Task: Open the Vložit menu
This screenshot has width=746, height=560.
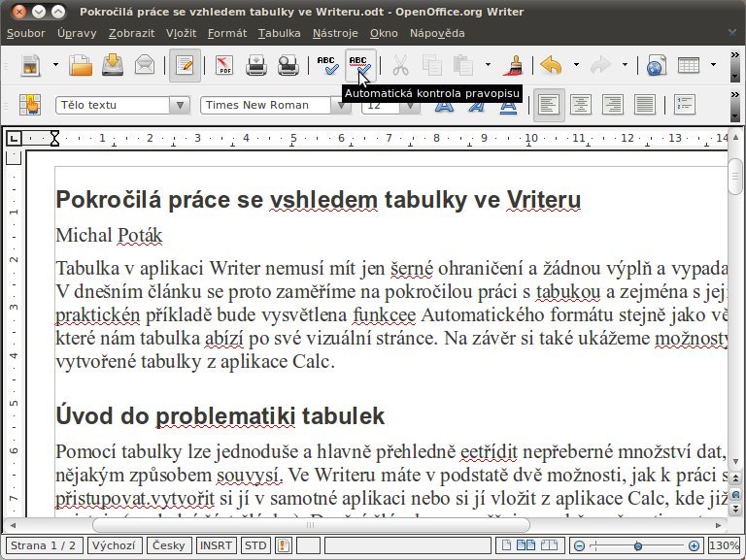Action: [x=182, y=33]
